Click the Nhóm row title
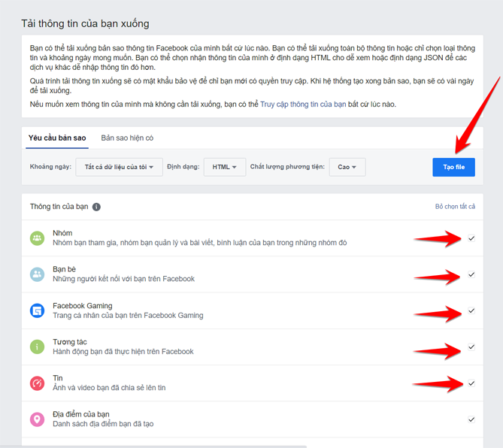Viewport: 503px width, 448px height. [62, 233]
